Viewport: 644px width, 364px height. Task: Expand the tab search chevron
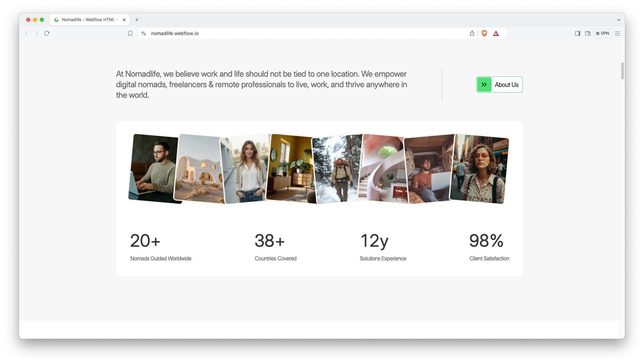619,20
